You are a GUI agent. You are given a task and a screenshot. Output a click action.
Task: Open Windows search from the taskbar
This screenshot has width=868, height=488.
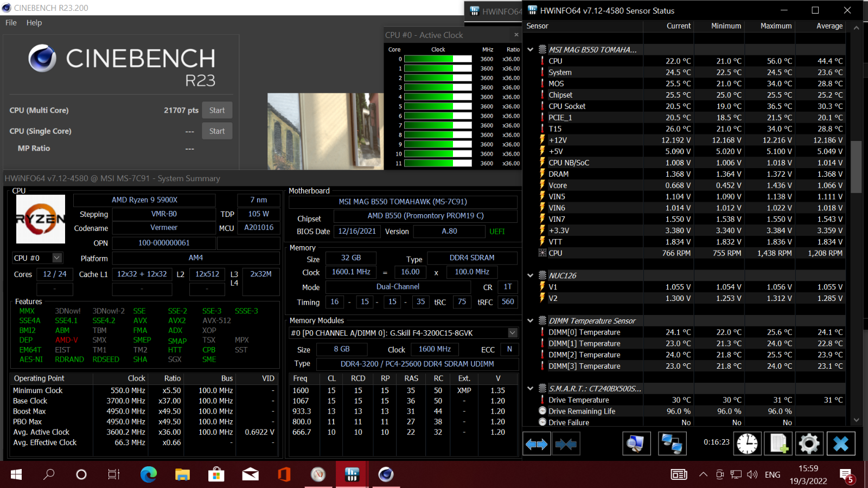(x=49, y=474)
